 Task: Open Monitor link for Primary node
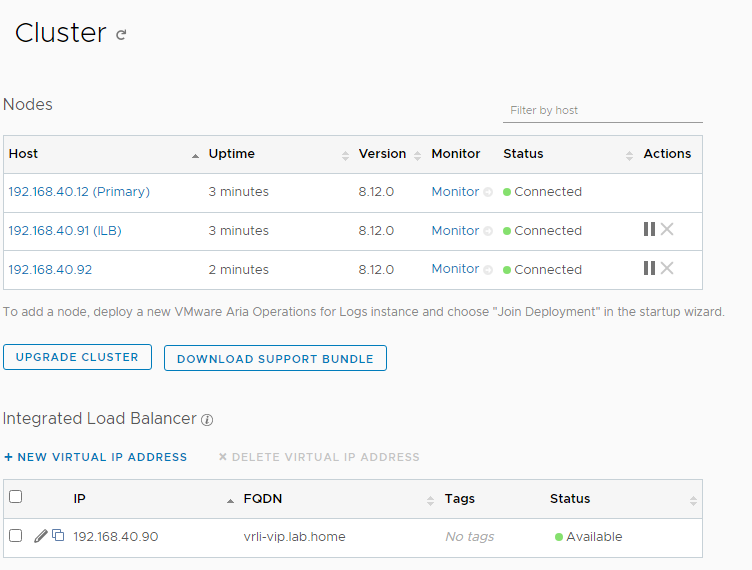tap(455, 191)
